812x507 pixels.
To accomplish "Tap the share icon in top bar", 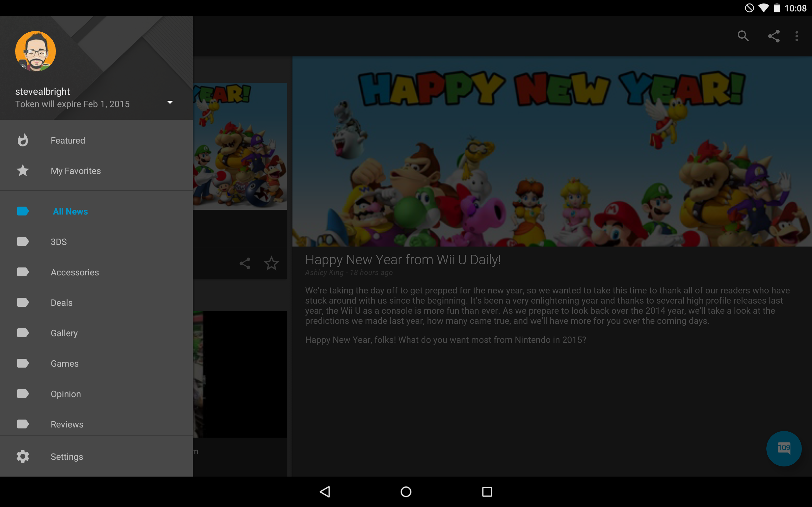I will click(x=774, y=36).
